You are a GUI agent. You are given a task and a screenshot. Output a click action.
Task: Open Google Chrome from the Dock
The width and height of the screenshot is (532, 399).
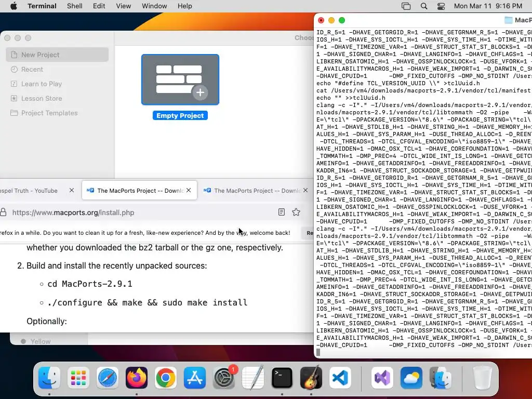166,378
